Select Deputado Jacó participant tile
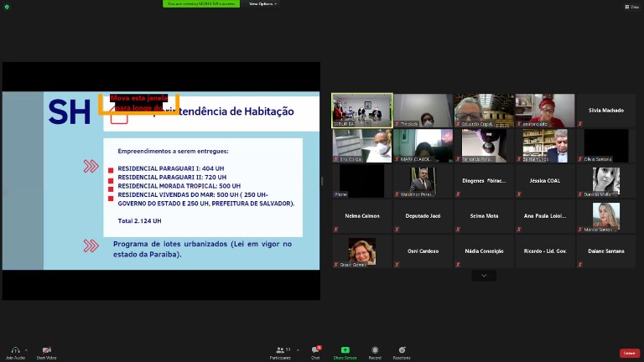Viewport: 644px width, 362px height. point(423,216)
